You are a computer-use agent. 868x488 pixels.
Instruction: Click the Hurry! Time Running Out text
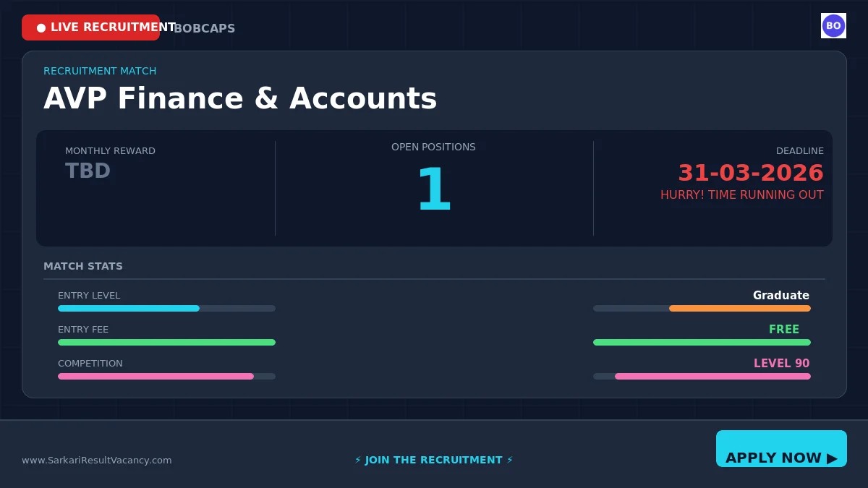[741, 195]
